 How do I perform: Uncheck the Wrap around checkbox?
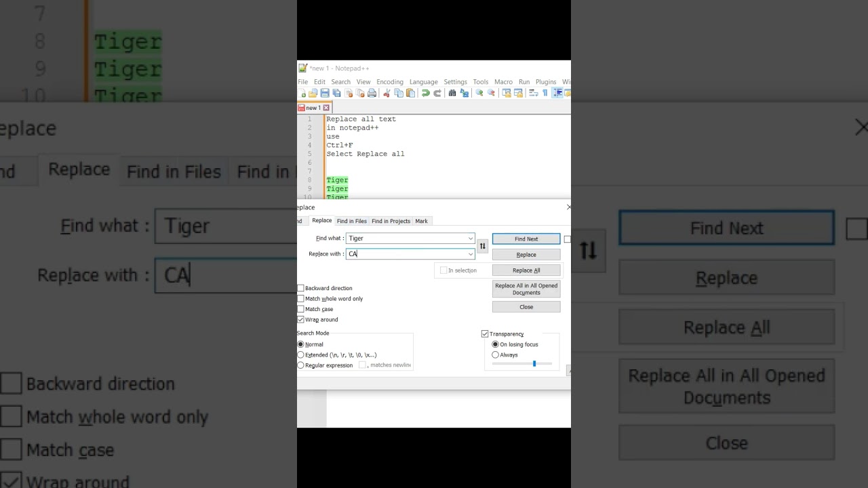point(300,319)
